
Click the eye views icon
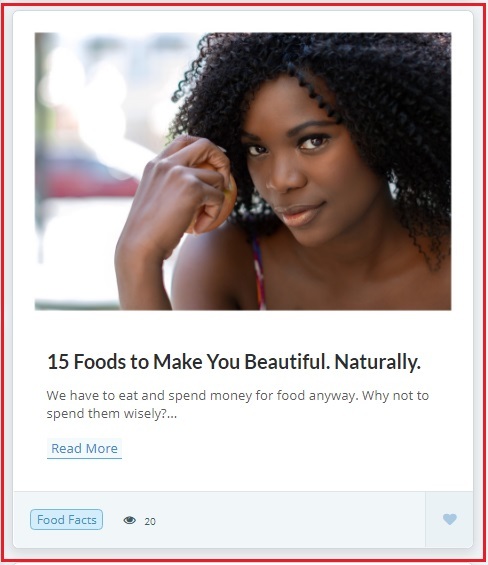[x=129, y=520]
